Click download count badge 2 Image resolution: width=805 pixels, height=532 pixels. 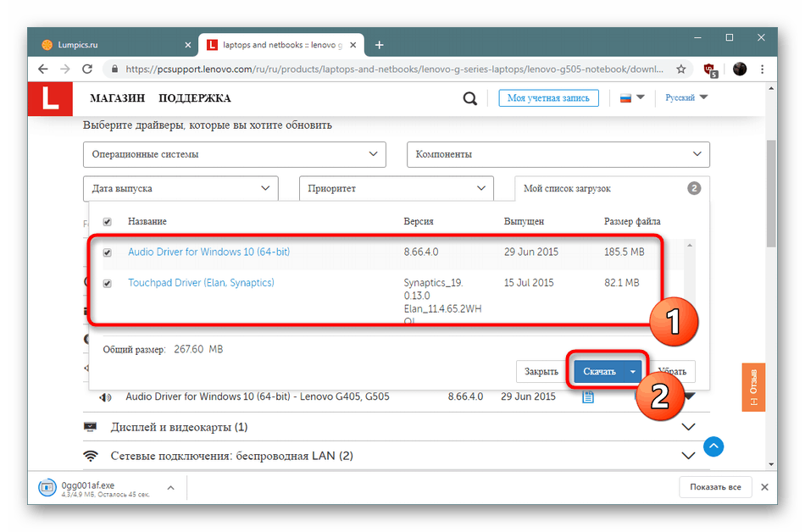click(694, 188)
